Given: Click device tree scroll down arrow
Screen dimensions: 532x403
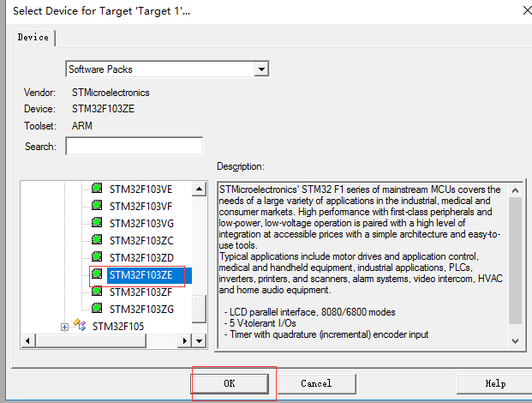Looking at the screenshot, I should point(199,340).
